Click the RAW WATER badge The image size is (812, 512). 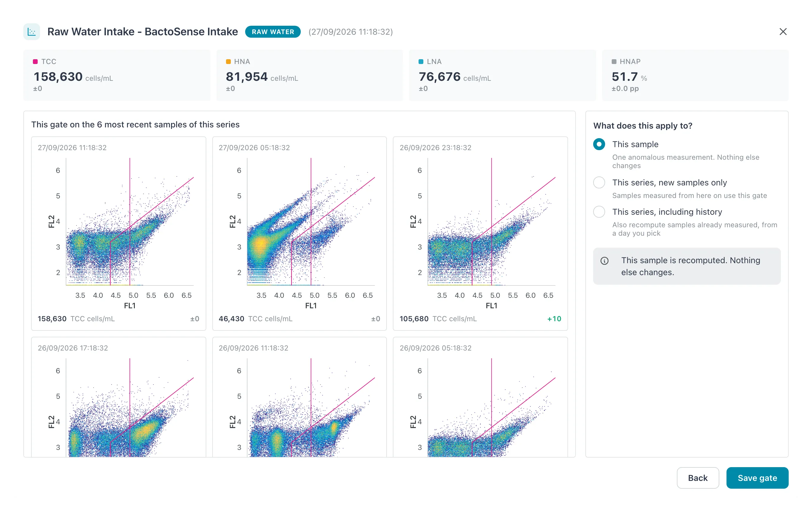coord(273,32)
